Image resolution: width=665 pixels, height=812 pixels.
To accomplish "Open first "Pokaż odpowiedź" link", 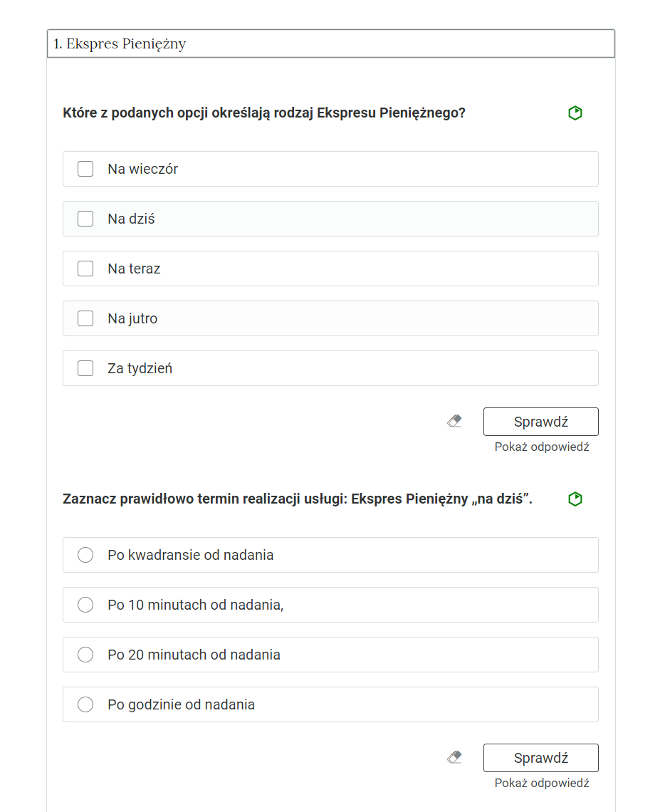I will point(542,447).
